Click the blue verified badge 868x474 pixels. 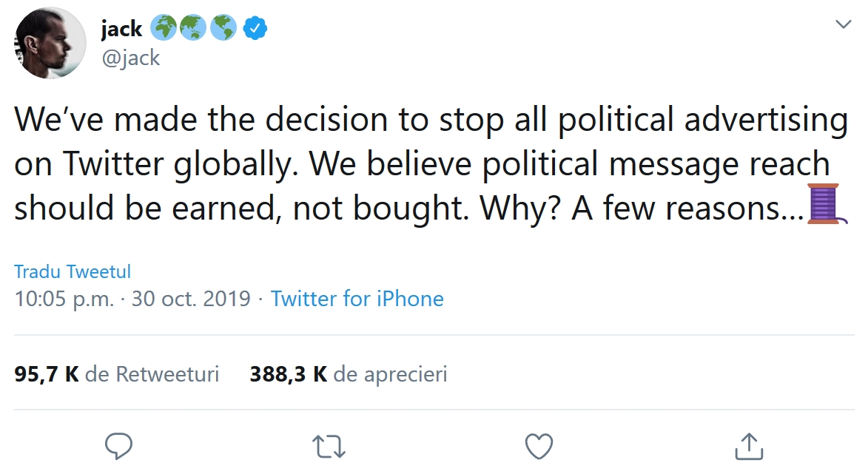(256, 29)
